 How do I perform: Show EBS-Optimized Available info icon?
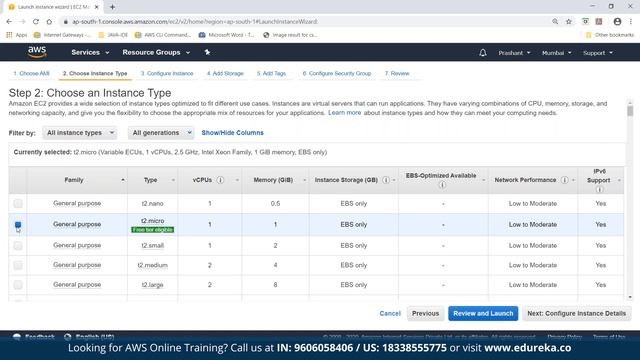pos(442,185)
